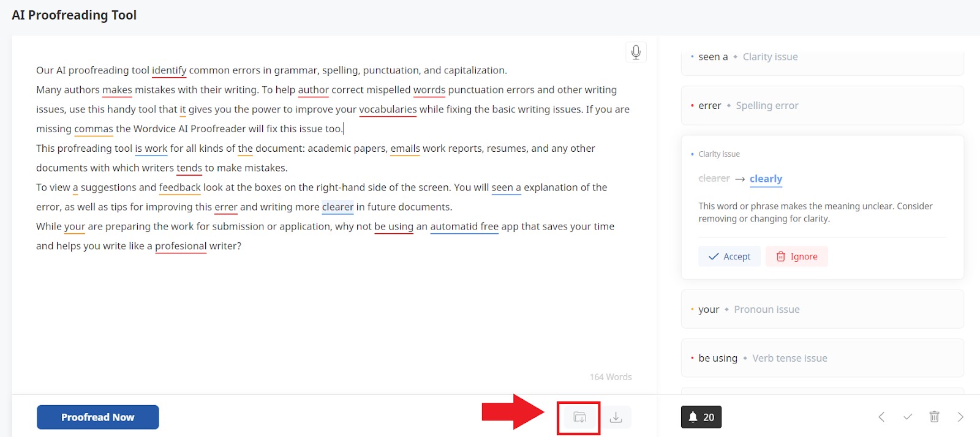The width and height of the screenshot is (980, 437).
Task: Go to the previous suggestion arrow
Action: pos(881,417)
